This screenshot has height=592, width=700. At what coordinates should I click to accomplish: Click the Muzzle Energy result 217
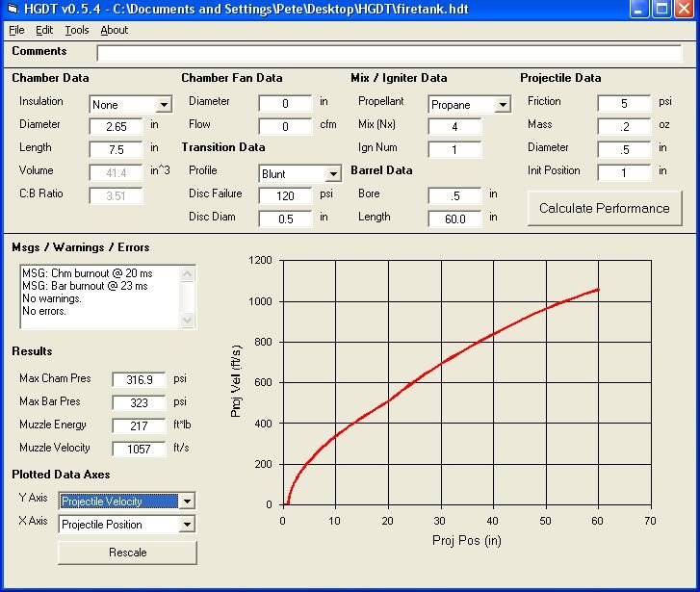pos(139,425)
